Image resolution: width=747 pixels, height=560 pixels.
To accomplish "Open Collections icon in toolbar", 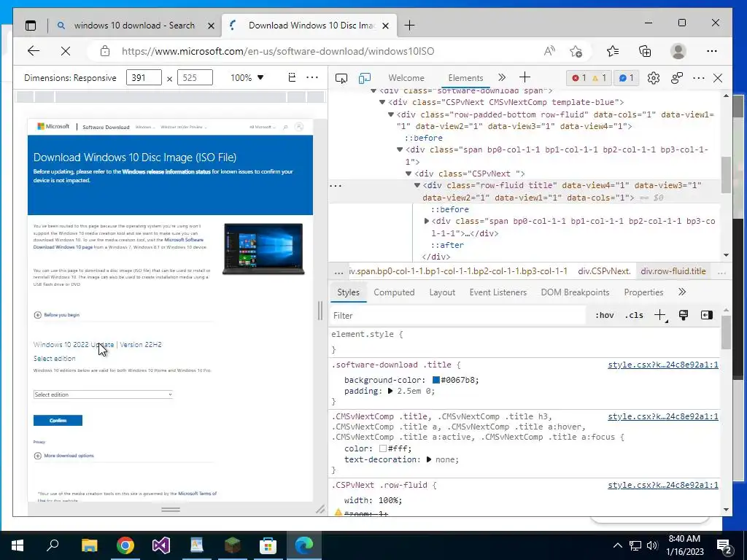I will pyautogui.click(x=645, y=51).
